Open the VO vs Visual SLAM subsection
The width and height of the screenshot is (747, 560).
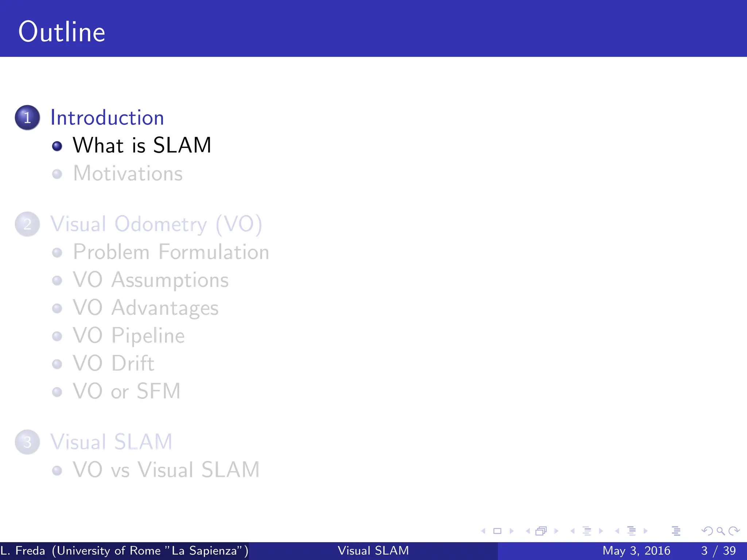[x=166, y=470]
